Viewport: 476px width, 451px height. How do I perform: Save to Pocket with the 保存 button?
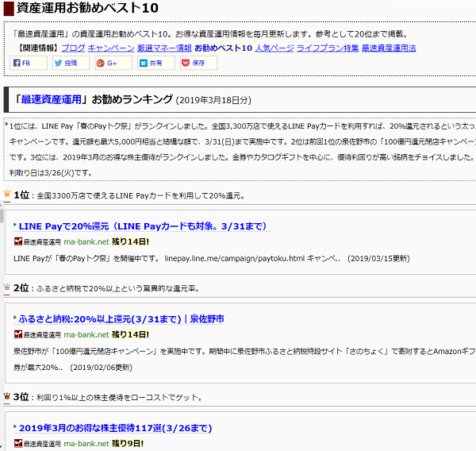(198, 63)
